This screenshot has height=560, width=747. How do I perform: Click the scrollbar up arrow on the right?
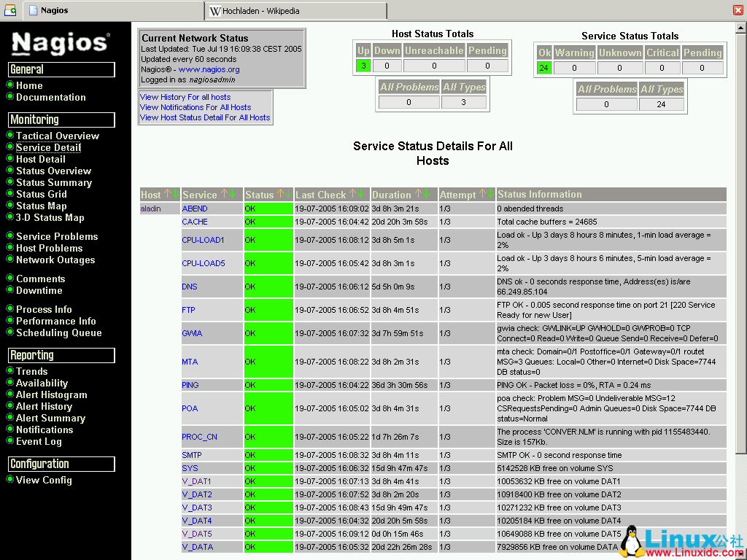(x=742, y=28)
